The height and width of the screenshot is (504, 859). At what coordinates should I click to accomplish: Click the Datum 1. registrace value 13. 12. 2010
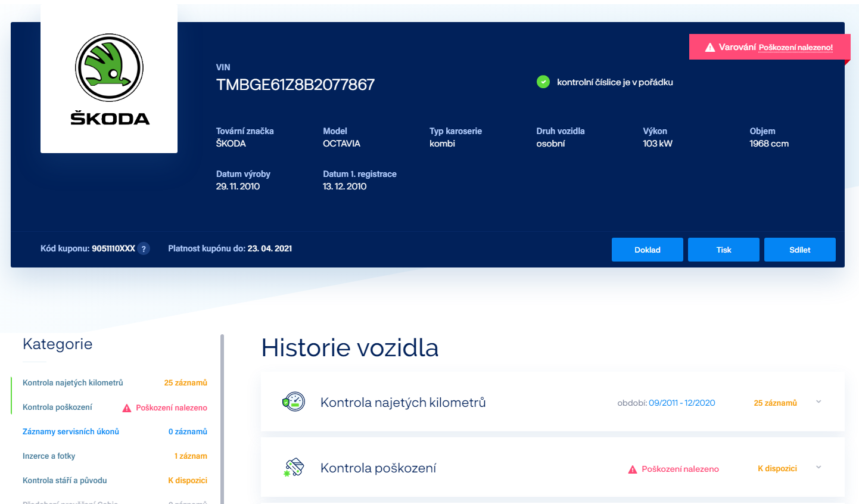[345, 186]
